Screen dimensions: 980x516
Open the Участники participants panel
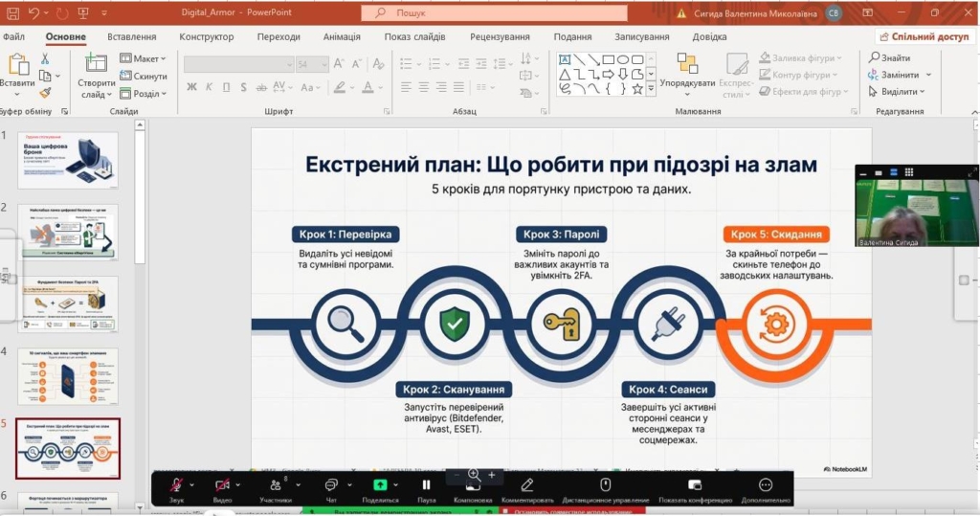[275, 485]
